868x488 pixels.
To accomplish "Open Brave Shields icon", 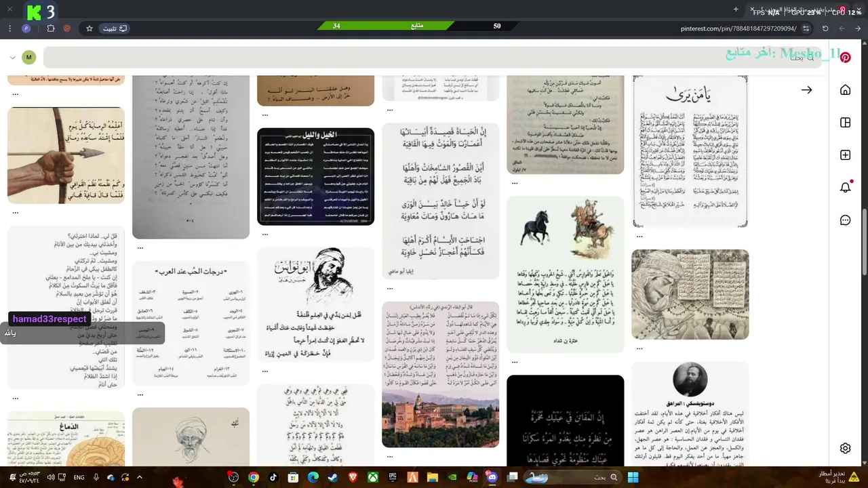I will click(67, 28).
